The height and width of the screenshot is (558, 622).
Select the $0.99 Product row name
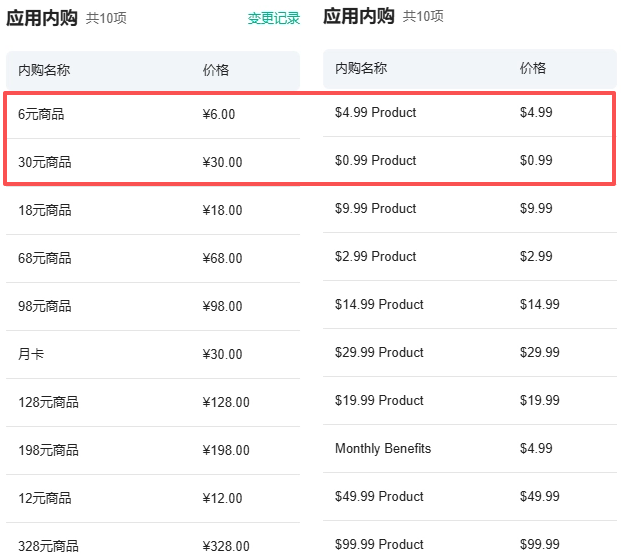click(x=375, y=160)
